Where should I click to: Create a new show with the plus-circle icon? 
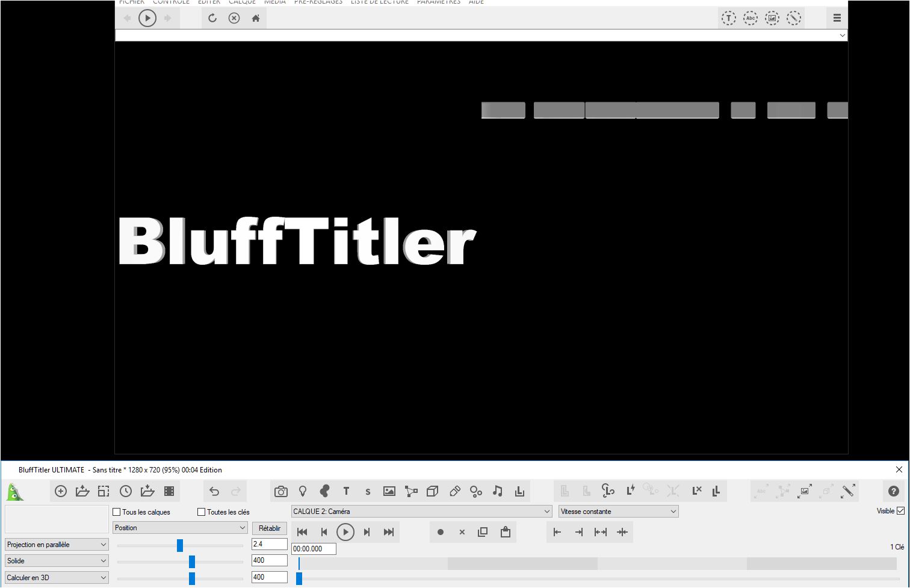pos(61,491)
